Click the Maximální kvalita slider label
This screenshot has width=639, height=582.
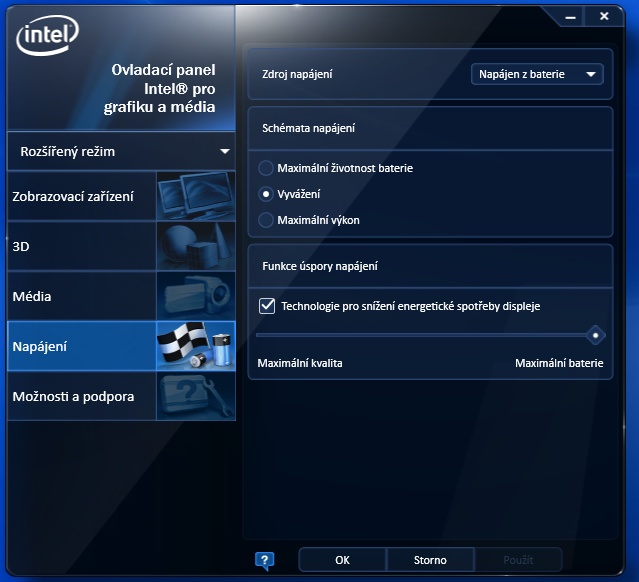[x=300, y=363]
